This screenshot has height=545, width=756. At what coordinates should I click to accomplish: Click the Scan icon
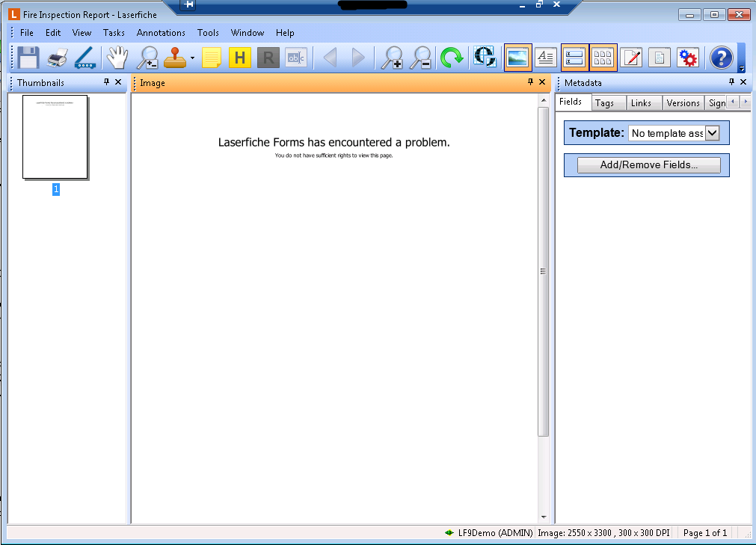click(85, 58)
